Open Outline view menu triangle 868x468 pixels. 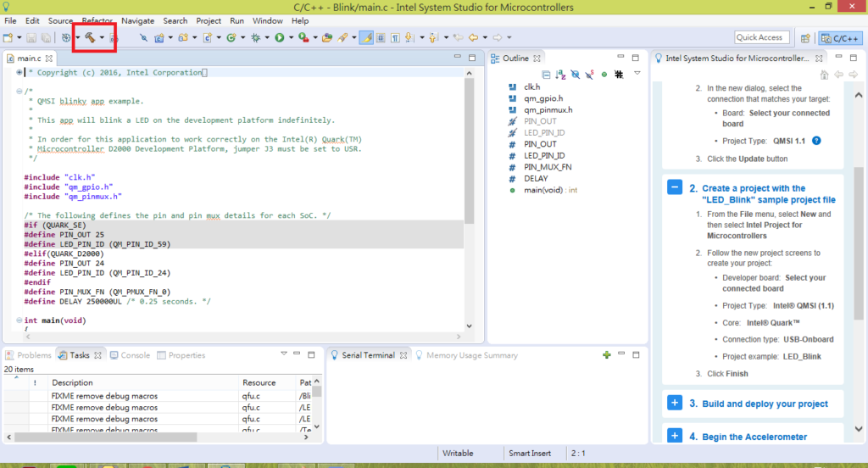(637, 73)
